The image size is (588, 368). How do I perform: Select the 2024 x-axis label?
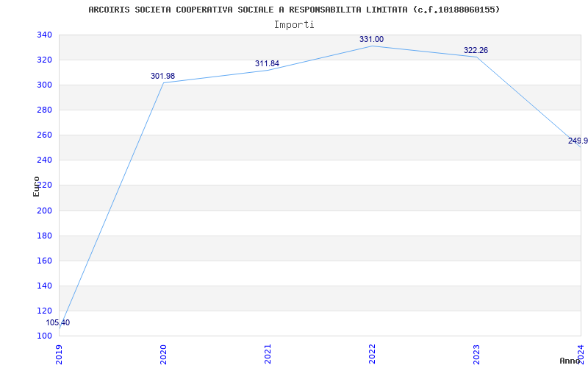[x=581, y=354]
